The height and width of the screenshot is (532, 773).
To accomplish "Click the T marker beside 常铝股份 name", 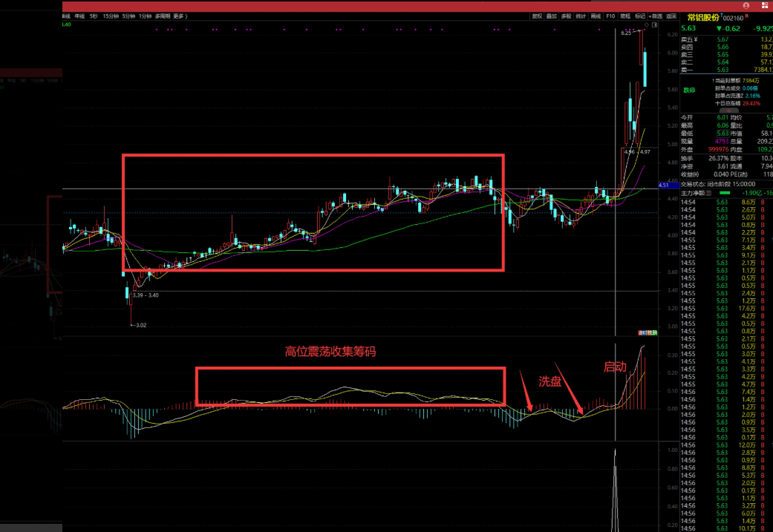I will coord(720,15).
